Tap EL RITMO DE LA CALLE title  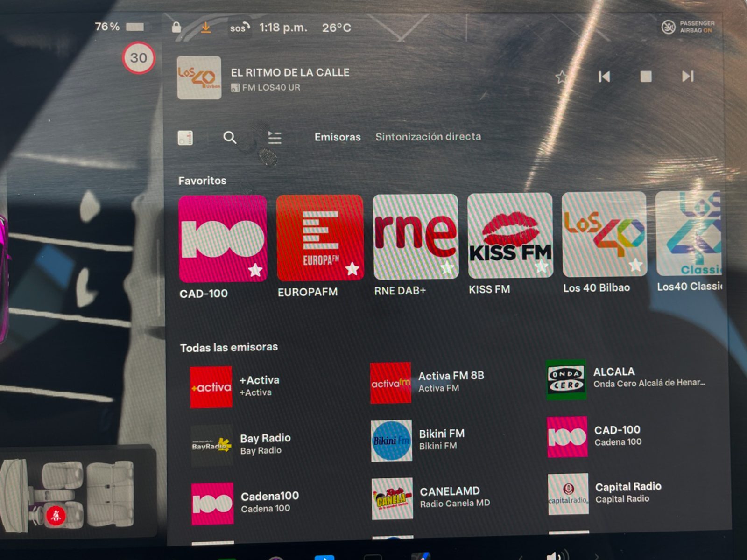tap(290, 72)
